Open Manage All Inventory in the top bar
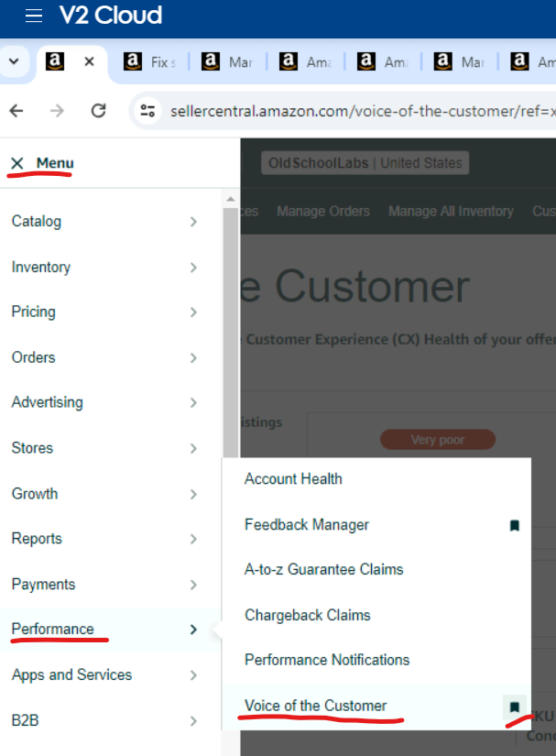The width and height of the screenshot is (556, 756). click(x=451, y=211)
